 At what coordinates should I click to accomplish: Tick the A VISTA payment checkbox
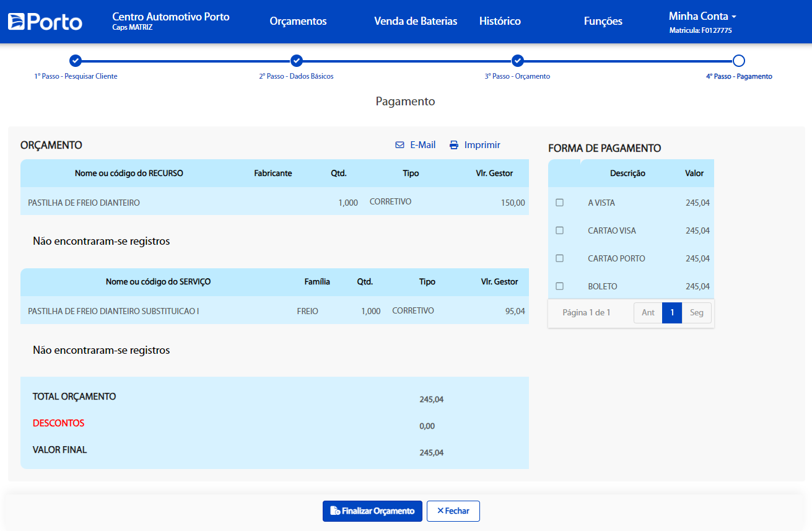coord(560,203)
